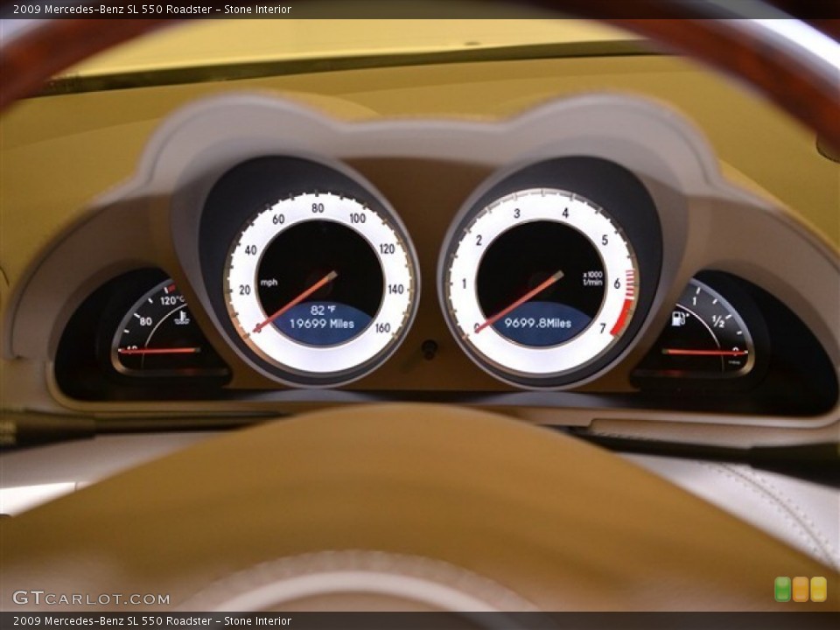Click the speedometer needle
This screenshot has width=840, height=630.
[x=295, y=302]
